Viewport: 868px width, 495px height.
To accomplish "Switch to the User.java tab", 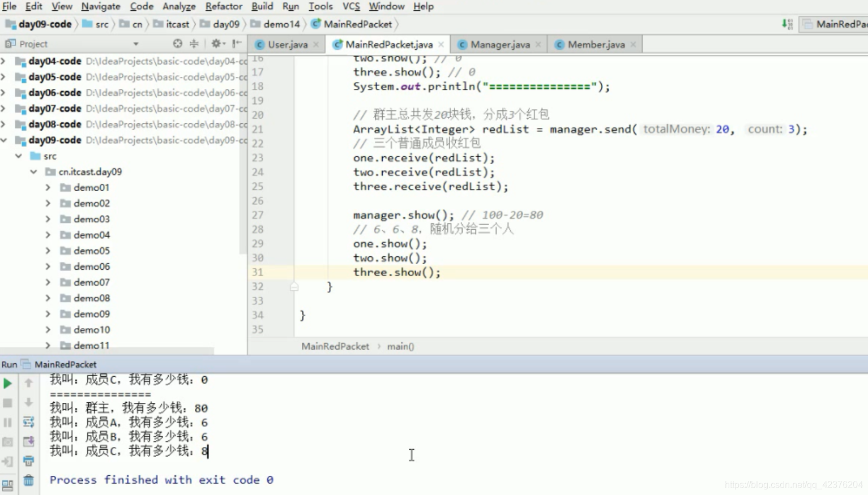I will tap(288, 44).
